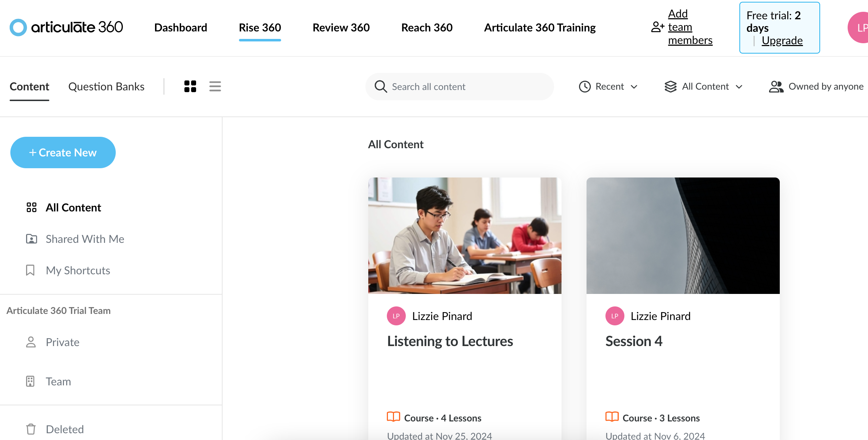Switch to the Question Banks tab
Viewport: 868px width, 440px height.
(x=106, y=86)
